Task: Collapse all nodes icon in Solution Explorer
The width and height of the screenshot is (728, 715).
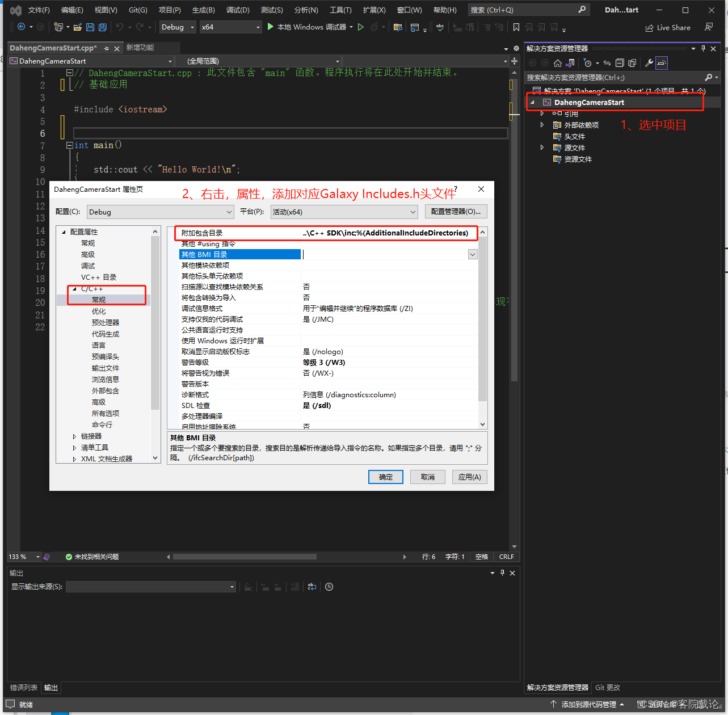Action: pos(620,63)
